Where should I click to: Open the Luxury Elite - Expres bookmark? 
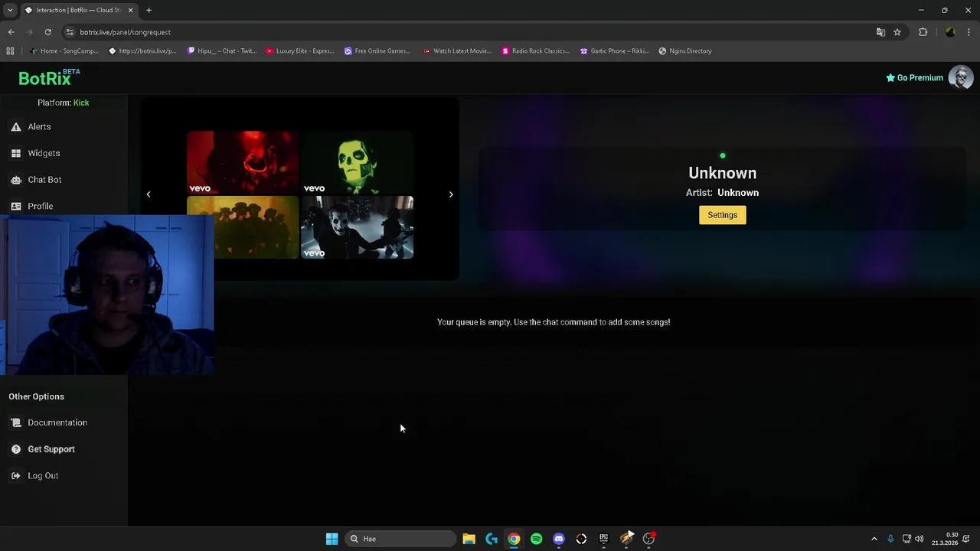click(x=300, y=51)
